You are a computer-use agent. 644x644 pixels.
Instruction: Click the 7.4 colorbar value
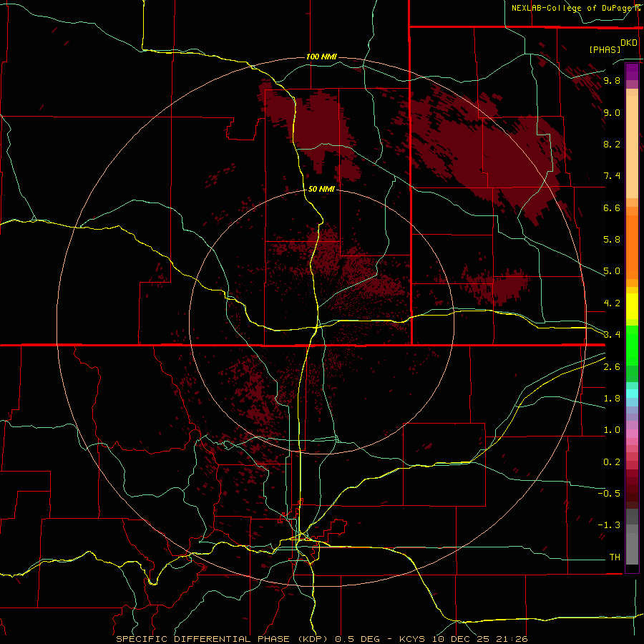click(612, 176)
